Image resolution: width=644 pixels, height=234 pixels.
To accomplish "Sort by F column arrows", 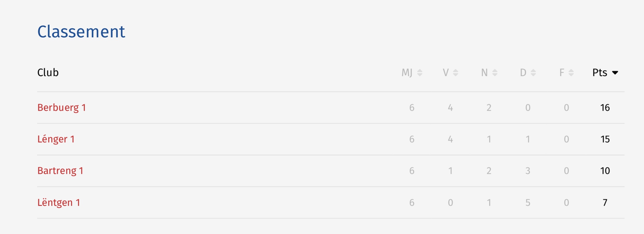I will coord(571,73).
